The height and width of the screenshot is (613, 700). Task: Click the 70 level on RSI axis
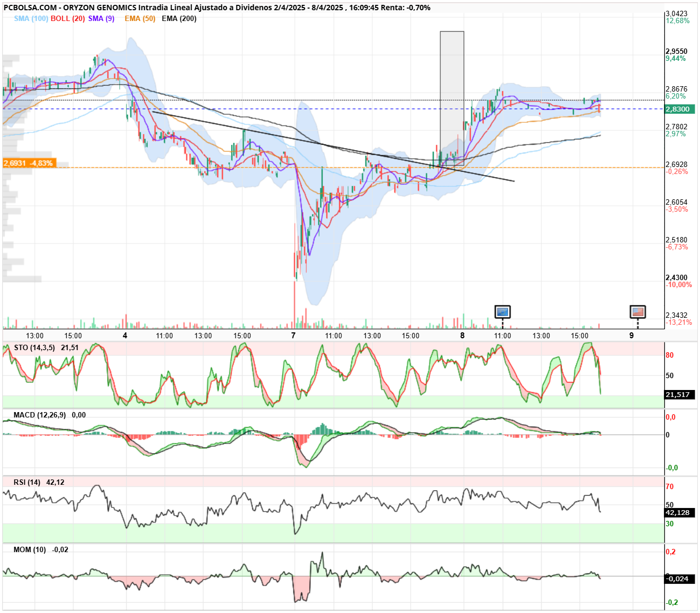pyautogui.click(x=670, y=486)
